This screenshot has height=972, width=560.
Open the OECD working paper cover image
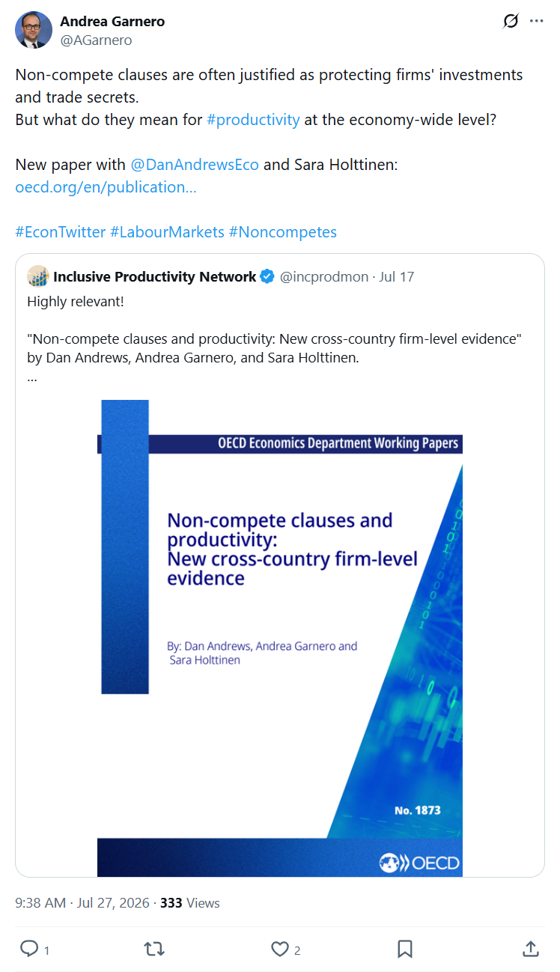click(280, 638)
